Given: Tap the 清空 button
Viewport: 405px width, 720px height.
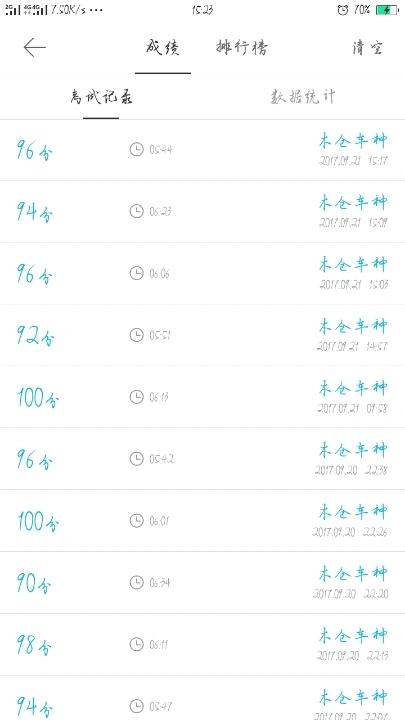Looking at the screenshot, I should pyautogui.click(x=367, y=48).
